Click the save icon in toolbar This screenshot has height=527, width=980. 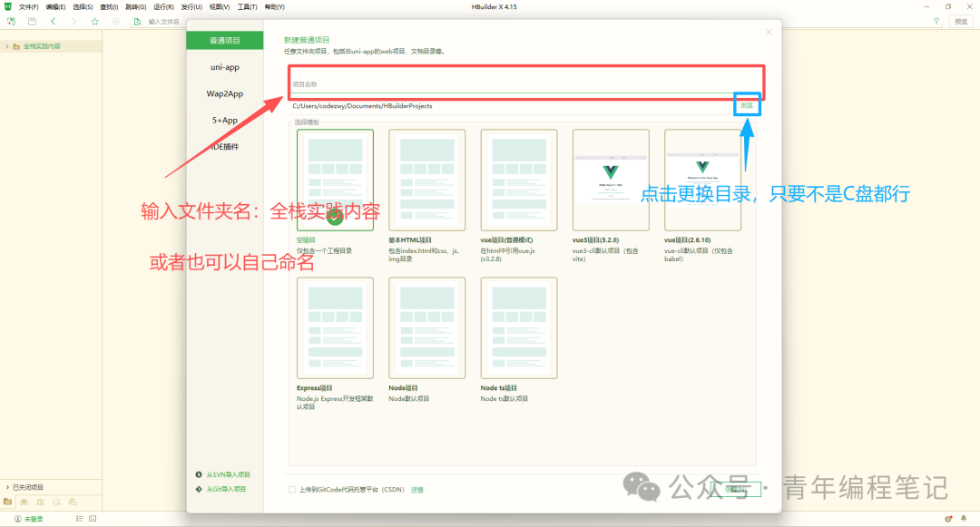pos(32,21)
